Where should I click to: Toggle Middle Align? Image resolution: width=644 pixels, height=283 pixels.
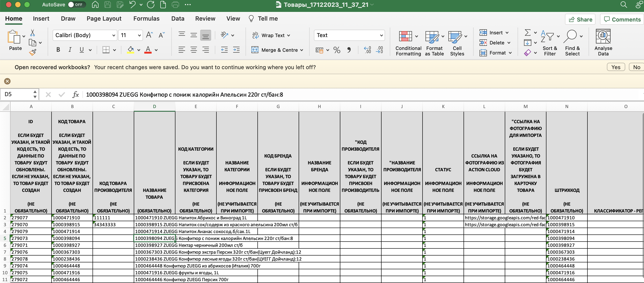tap(194, 35)
